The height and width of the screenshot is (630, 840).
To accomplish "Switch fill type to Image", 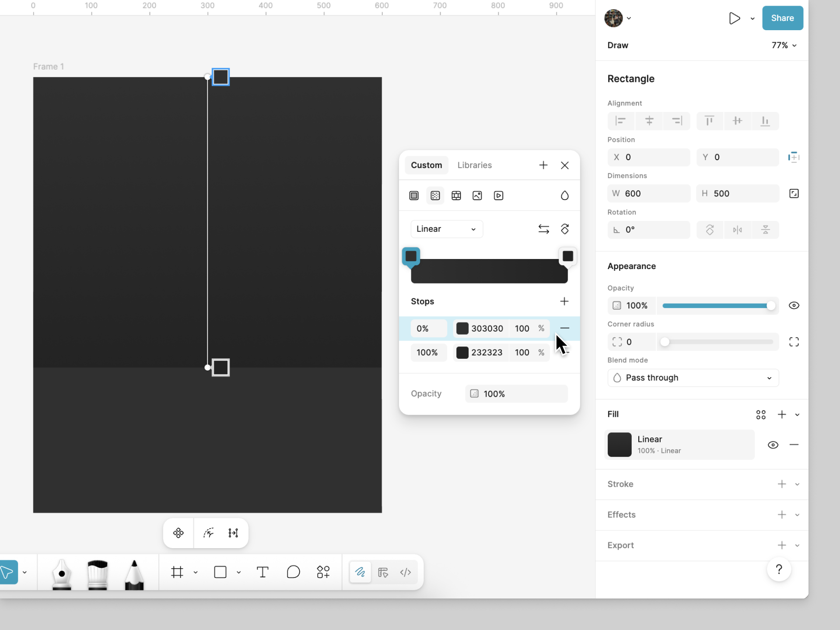I will 477,196.
